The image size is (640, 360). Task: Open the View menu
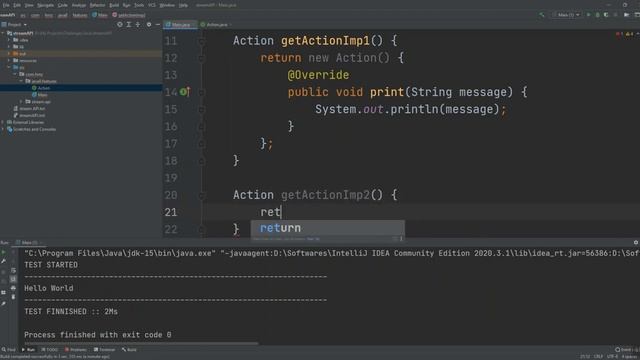point(29,5)
